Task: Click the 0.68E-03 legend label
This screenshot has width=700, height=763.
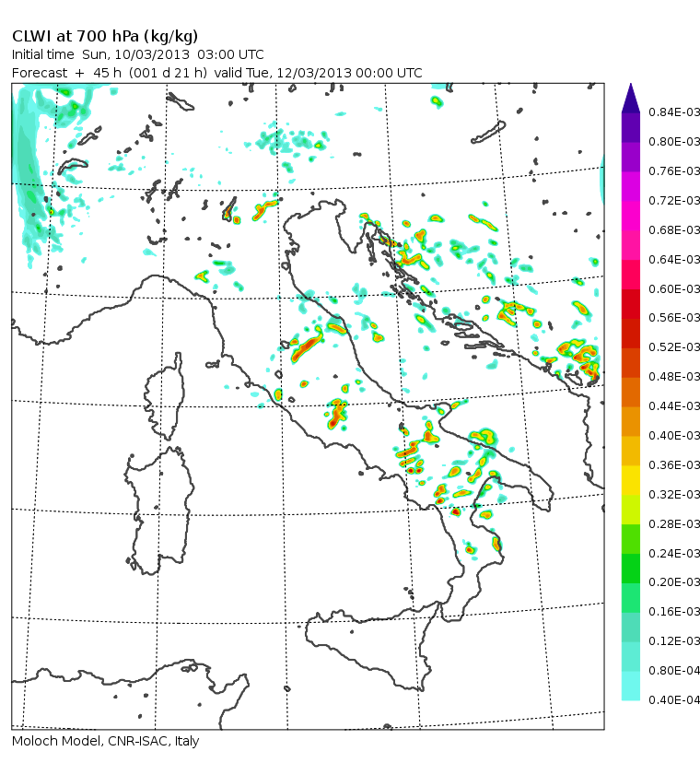Action: click(x=674, y=229)
